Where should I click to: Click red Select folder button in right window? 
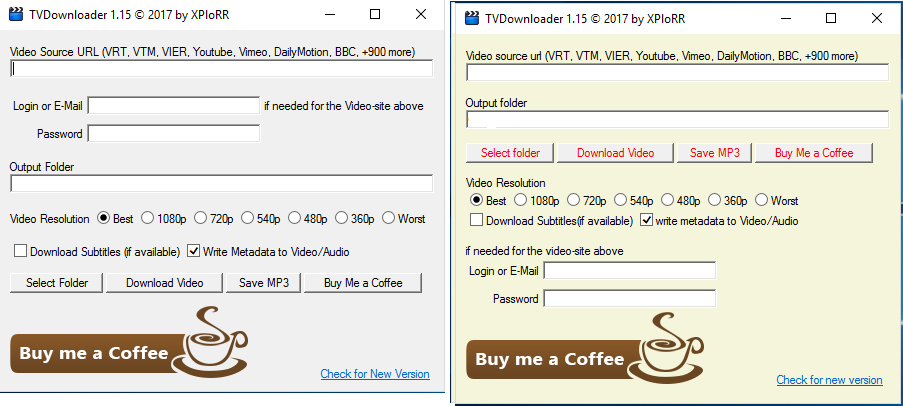[510, 153]
